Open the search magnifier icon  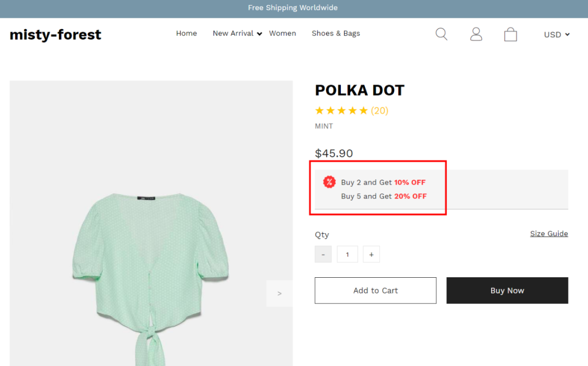pyautogui.click(x=442, y=34)
